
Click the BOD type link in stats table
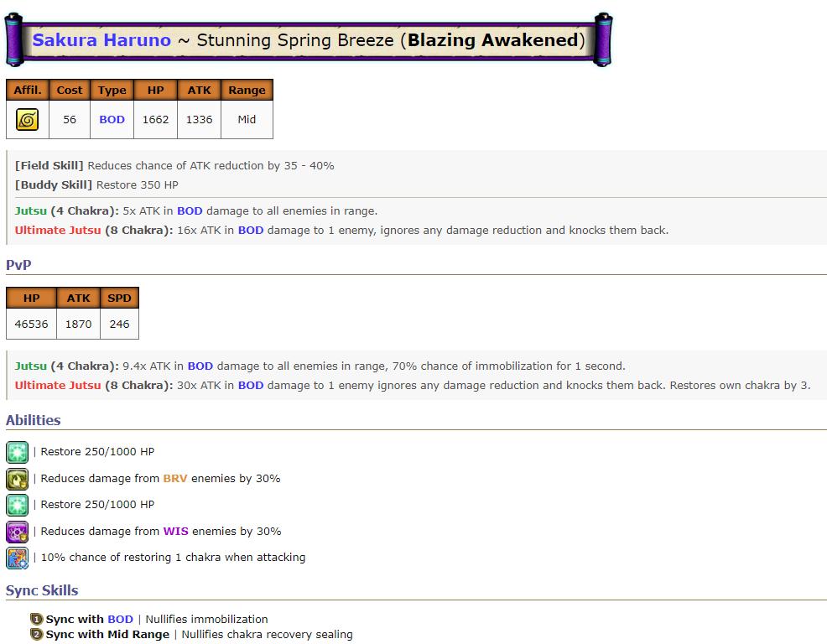(x=112, y=120)
